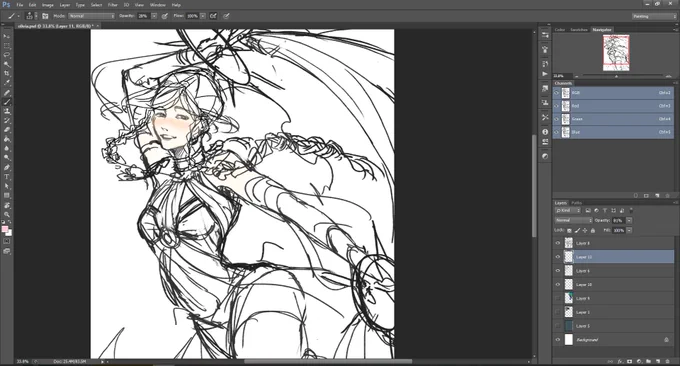Open Painting workspace dropdown
This screenshot has width=680, height=366.
pos(654,16)
